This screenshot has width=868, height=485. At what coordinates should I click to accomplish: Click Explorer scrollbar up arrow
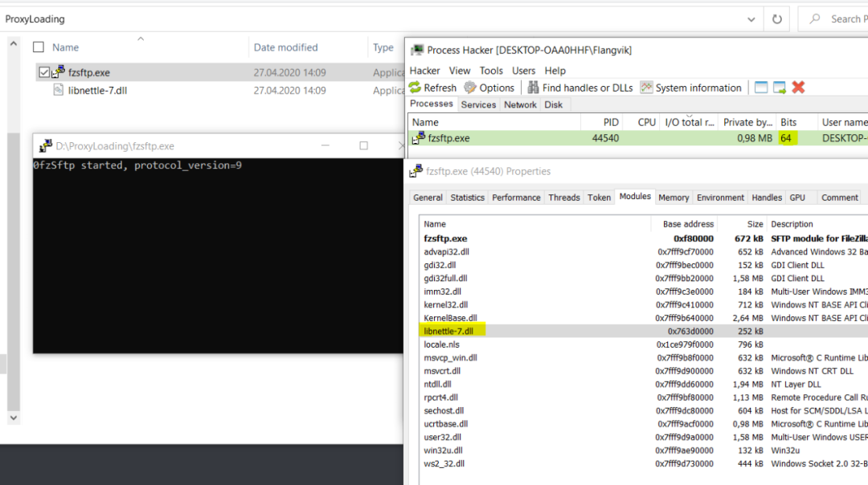(x=14, y=43)
